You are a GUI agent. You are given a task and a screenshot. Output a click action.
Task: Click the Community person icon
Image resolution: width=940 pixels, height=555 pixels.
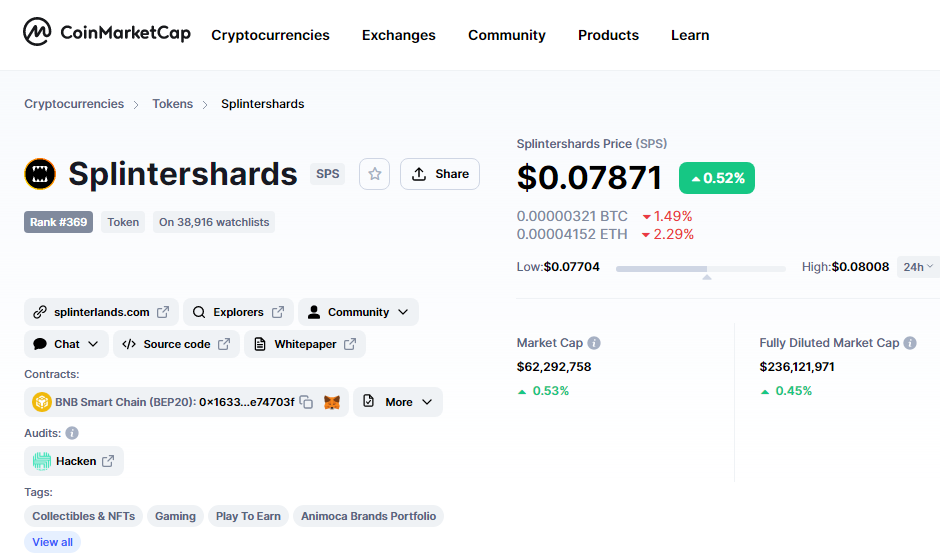(x=314, y=312)
